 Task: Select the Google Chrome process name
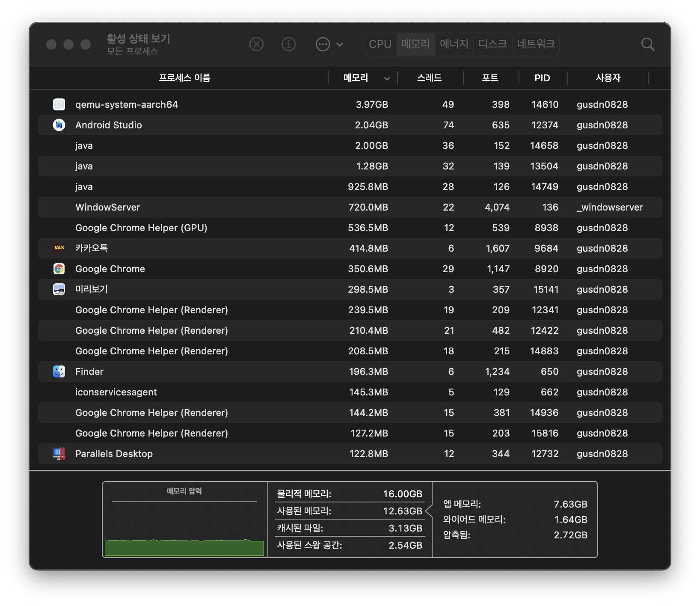click(x=110, y=269)
